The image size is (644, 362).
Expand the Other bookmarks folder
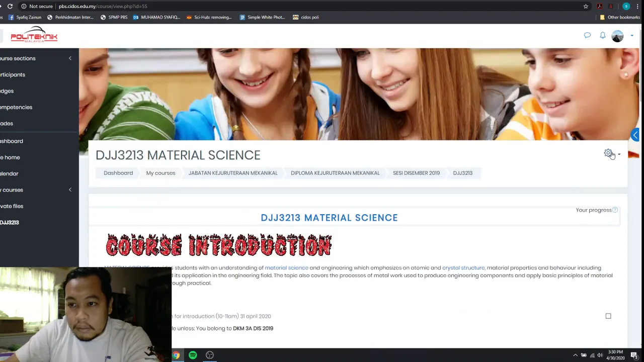[x=620, y=17]
